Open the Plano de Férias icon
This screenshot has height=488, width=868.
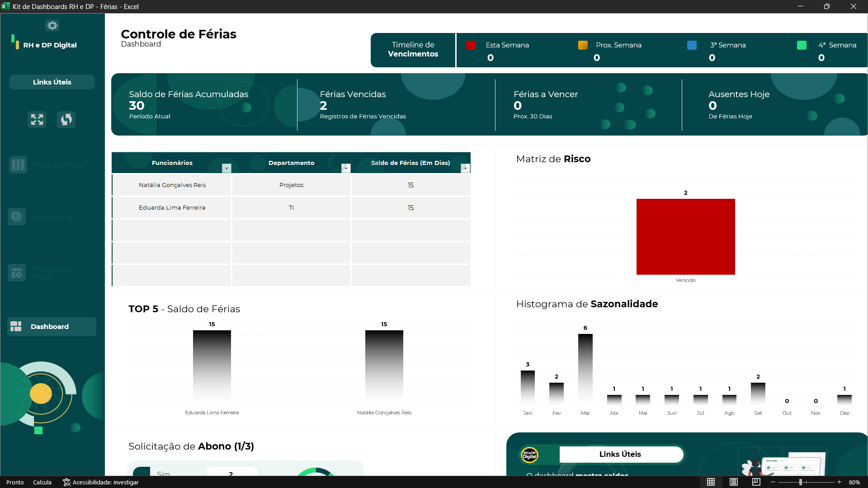tap(18, 164)
